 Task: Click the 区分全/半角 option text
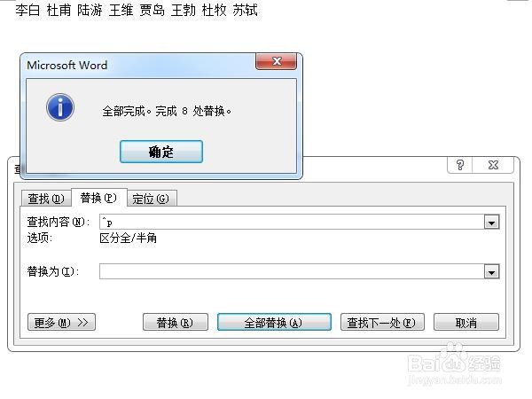[x=129, y=239]
